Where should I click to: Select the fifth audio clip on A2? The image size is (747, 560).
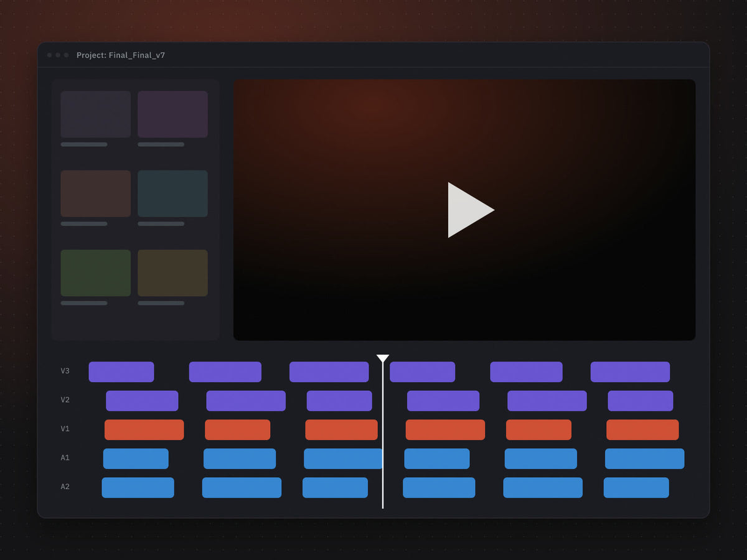point(543,488)
